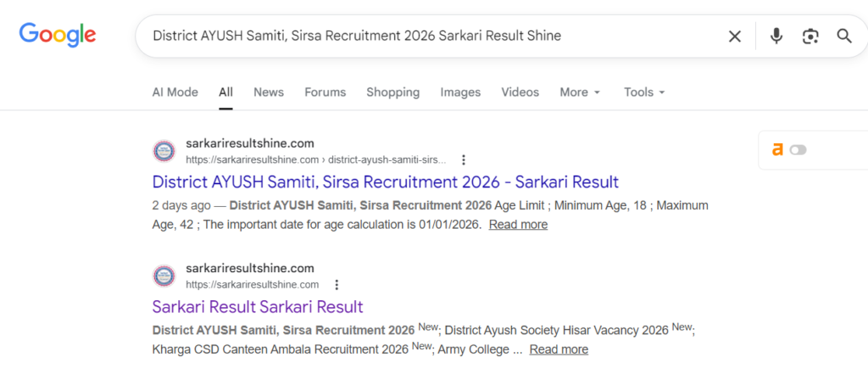Viewport: 868px width, 374px height.
Task: Open the Images results tab
Action: click(460, 92)
